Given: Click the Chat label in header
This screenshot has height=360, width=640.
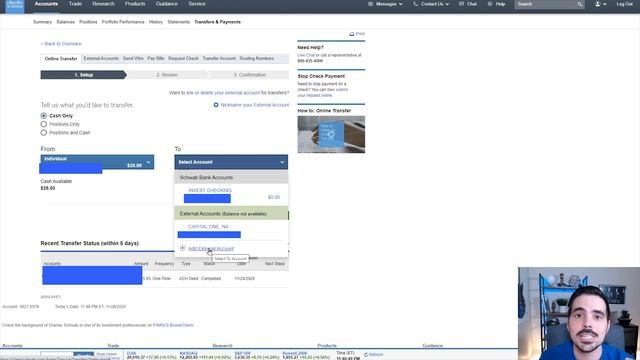Looking at the screenshot, I should coord(472,4).
